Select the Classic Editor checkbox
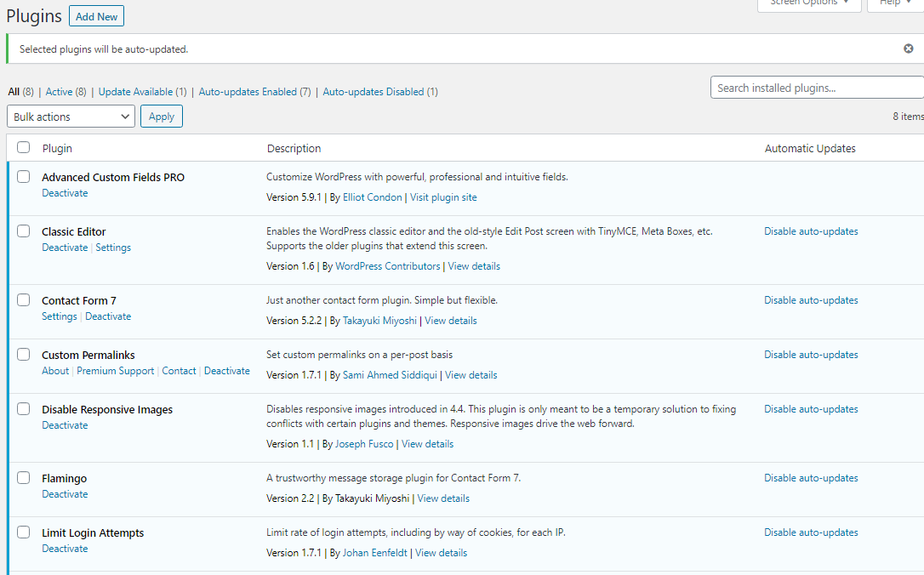Image resolution: width=924 pixels, height=575 pixels. 24,231
